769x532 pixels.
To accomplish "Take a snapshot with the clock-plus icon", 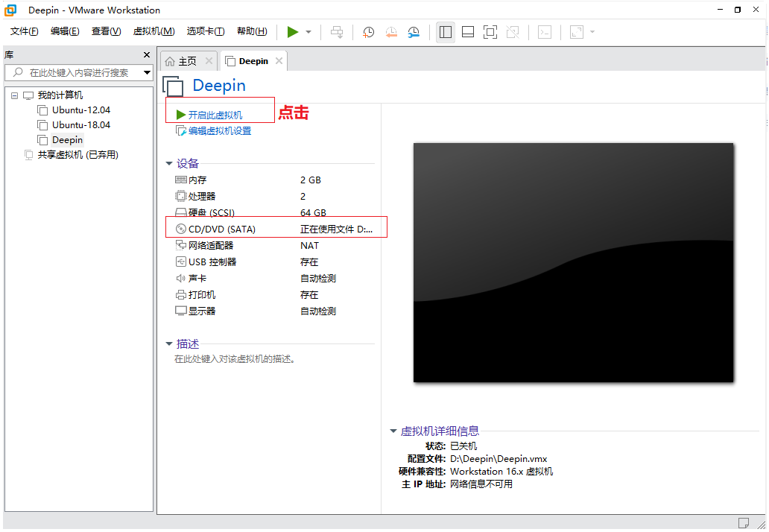I will 368,32.
